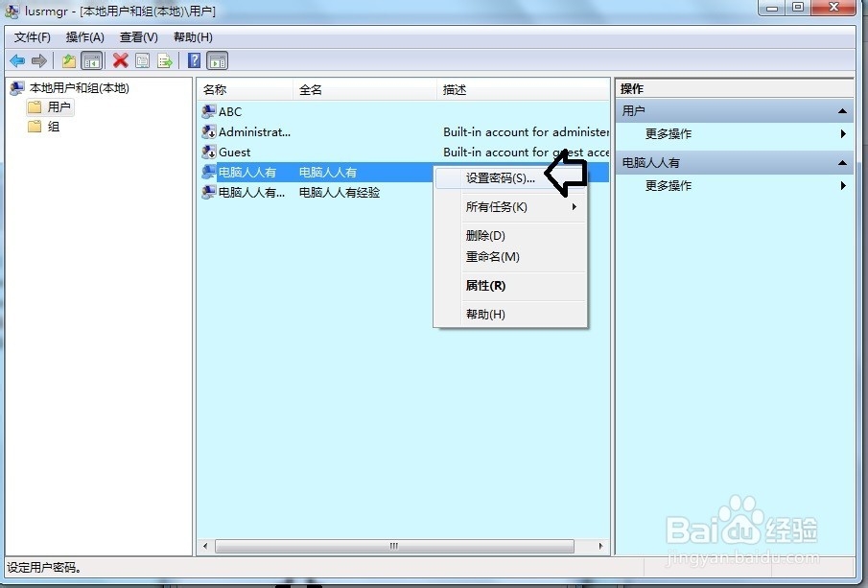Screen dimensions: 868x588
Task: Click the horizontal scrollbar left arrow
Action: coord(205,546)
